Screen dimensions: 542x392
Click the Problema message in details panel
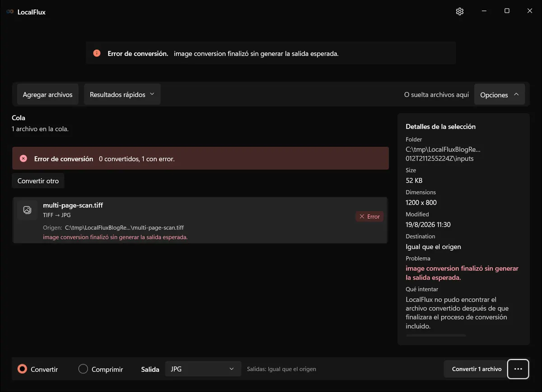462,273
